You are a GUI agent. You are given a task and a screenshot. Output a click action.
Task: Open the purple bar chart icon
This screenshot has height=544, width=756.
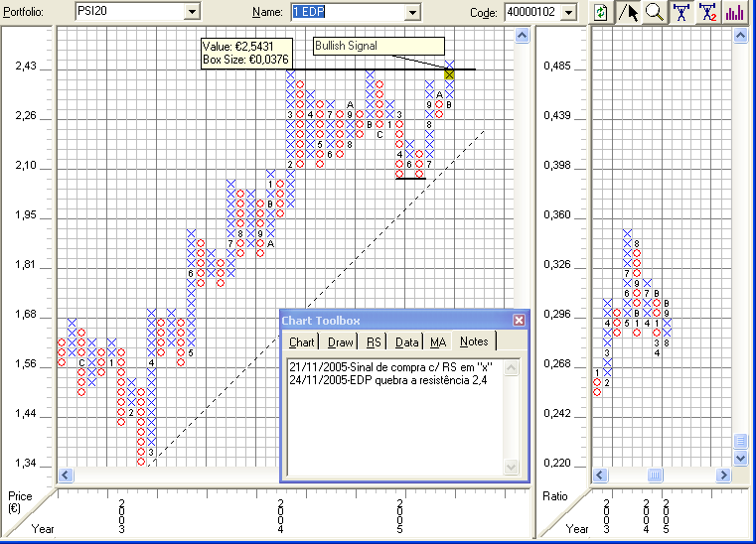[734, 12]
